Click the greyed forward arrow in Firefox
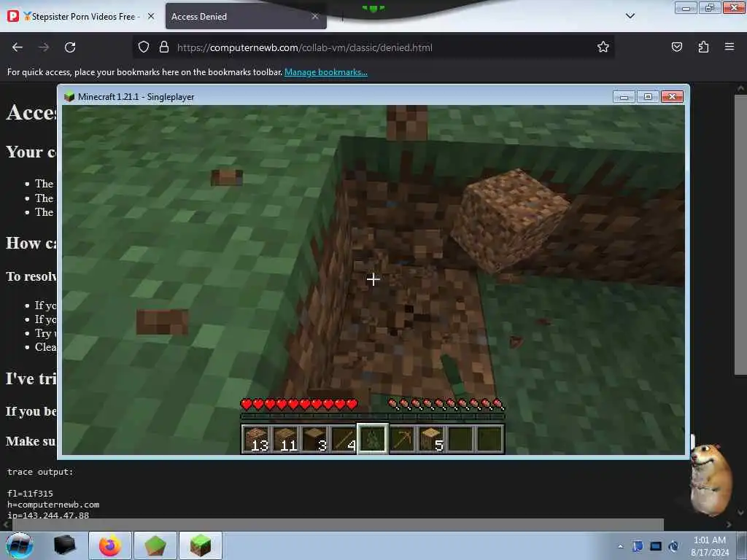Image resolution: width=747 pixels, height=560 pixels. (44, 47)
